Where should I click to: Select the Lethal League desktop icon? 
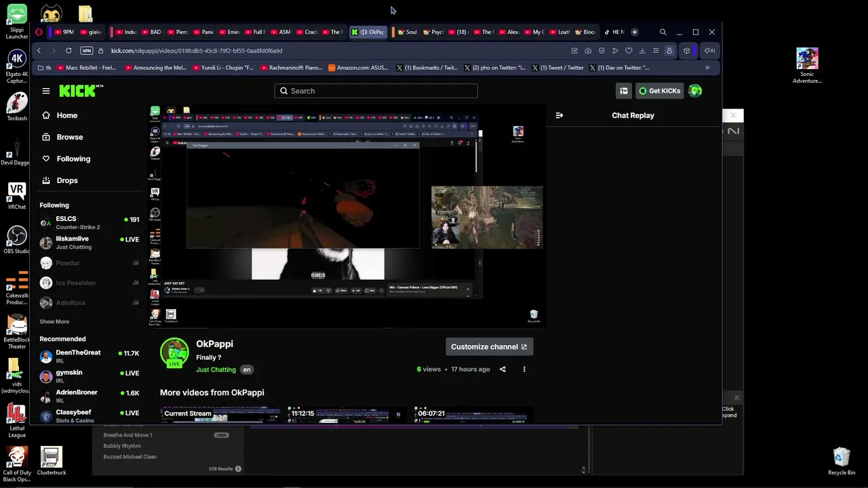(x=17, y=421)
